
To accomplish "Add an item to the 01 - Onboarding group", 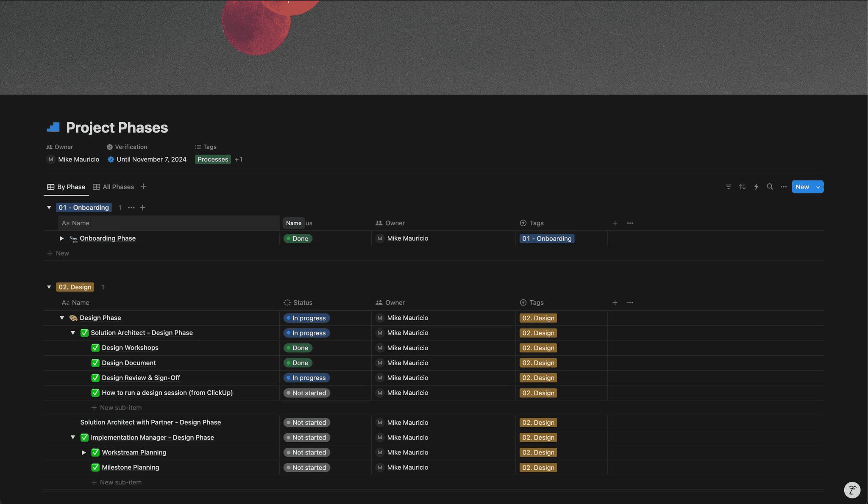I will pyautogui.click(x=142, y=208).
